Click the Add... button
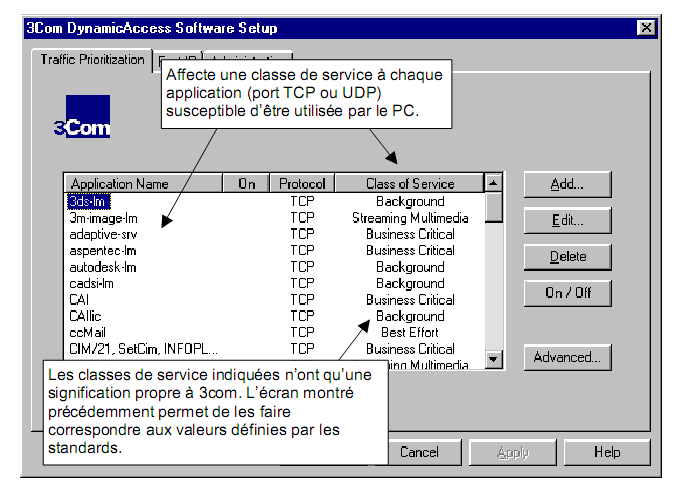Viewport: 676px width, 492px height. (567, 185)
